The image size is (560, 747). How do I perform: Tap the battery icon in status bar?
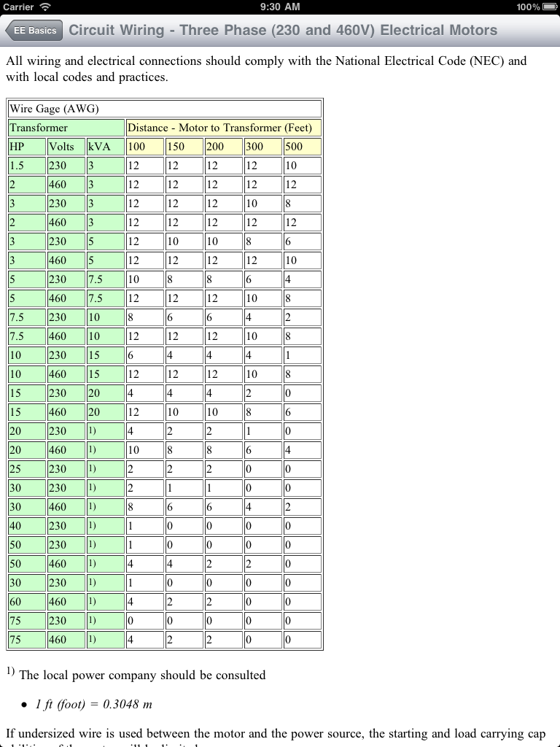click(548, 7)
